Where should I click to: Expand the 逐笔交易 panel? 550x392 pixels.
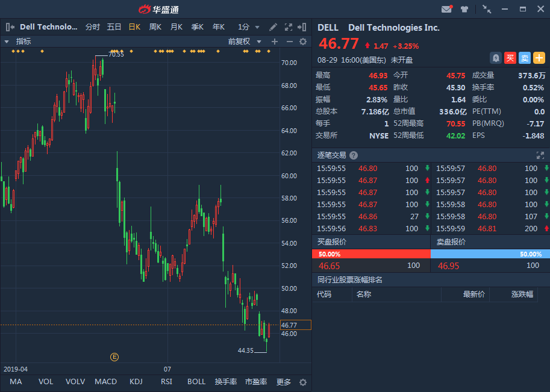540,155
